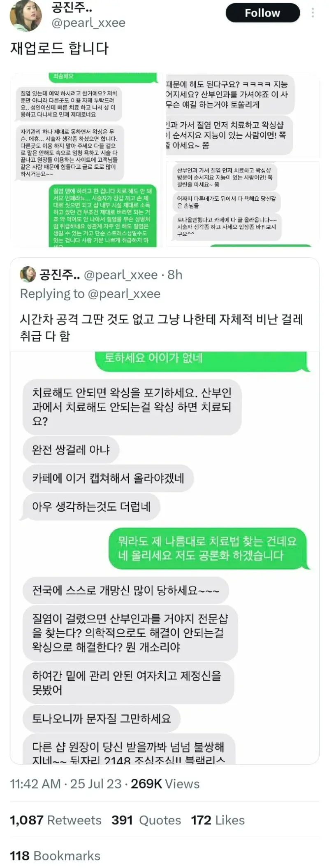The image size is (329, 868).
Task: Open the three-dot more options menu
Action: pyautogui.click(x=313, y=13)
